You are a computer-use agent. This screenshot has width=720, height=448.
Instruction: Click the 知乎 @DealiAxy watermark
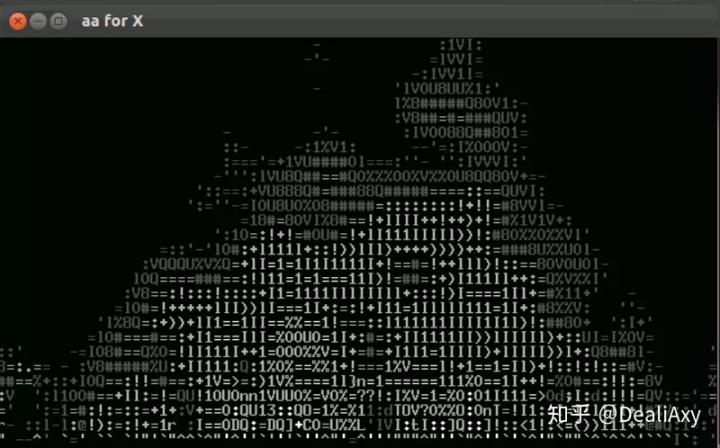[624, 415]
